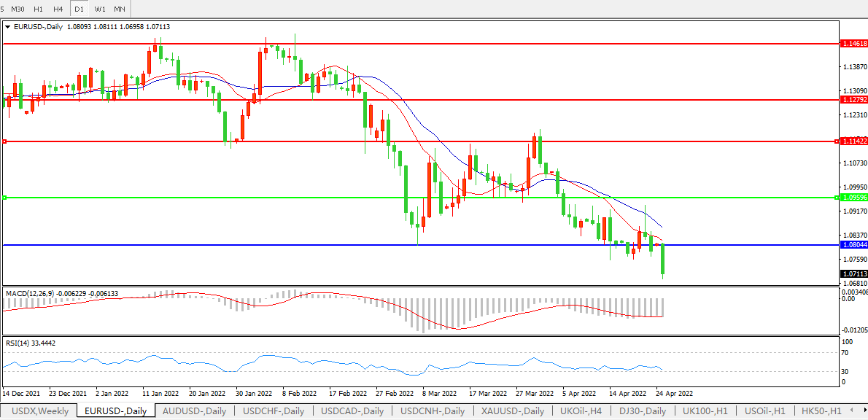Open the USDX,Weekly chart tab
This screenshot has width=868, height=420.
tap(40, 411)
